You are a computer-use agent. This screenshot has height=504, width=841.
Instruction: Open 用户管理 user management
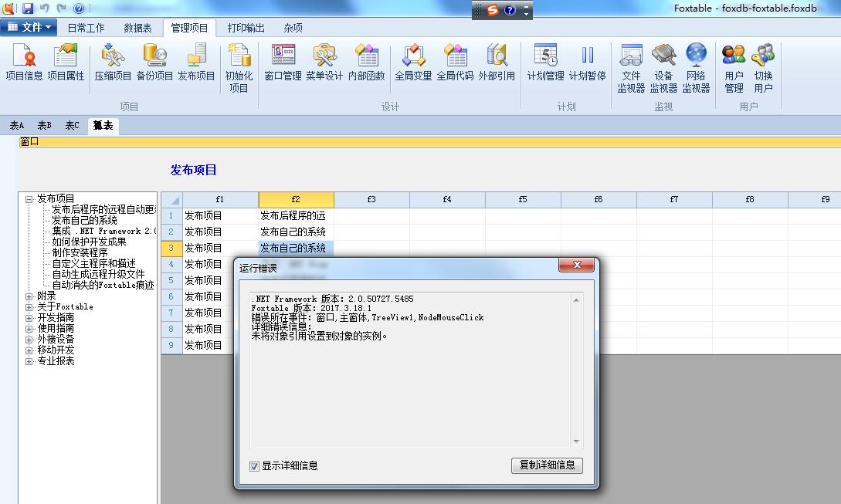pyautogui.click(x=734, y=68)
